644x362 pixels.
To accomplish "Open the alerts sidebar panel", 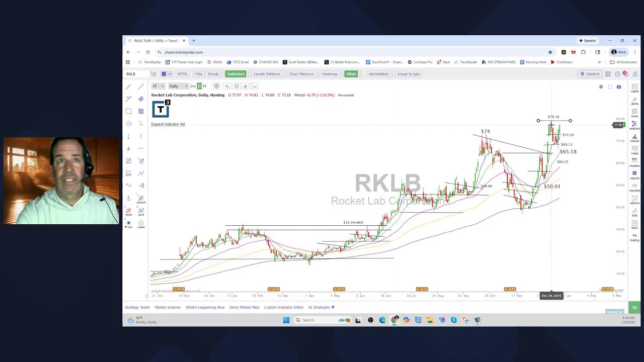I will coord(634,101).
